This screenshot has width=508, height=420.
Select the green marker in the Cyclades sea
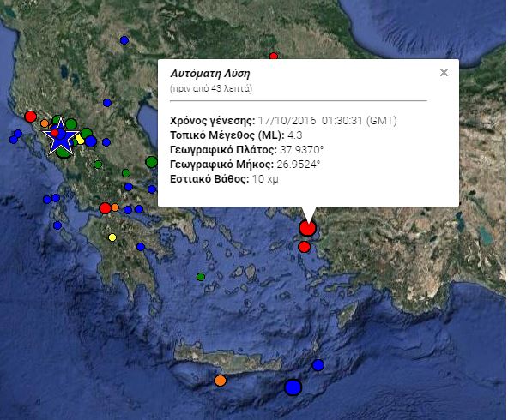pyautogui.click(x=201, y=277)
